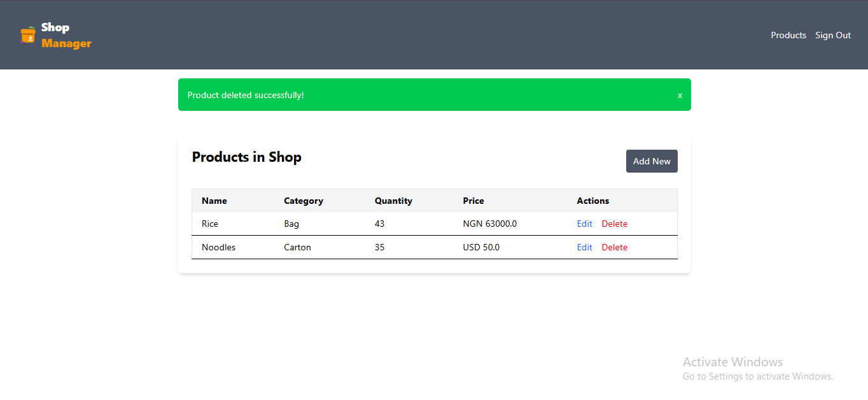Delete the Rice product
The height and width of the screenshot is (400, 868).
[x=614, y=224]
